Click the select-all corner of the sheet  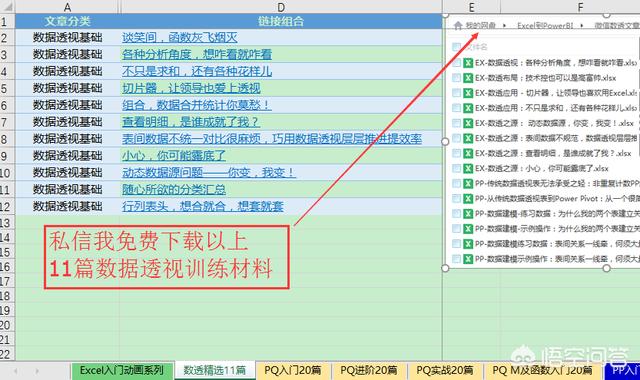(x=7, y=7)
